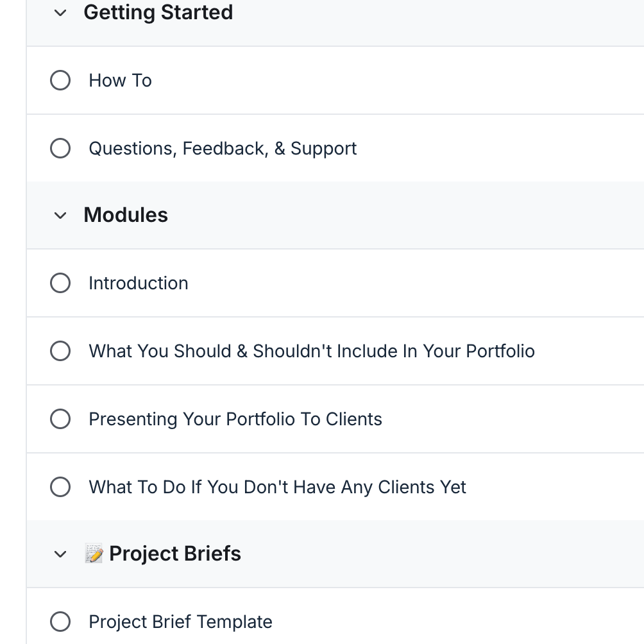Collapse the Modules section
This screenshot has height=644, width=644.
pos(60,215)
